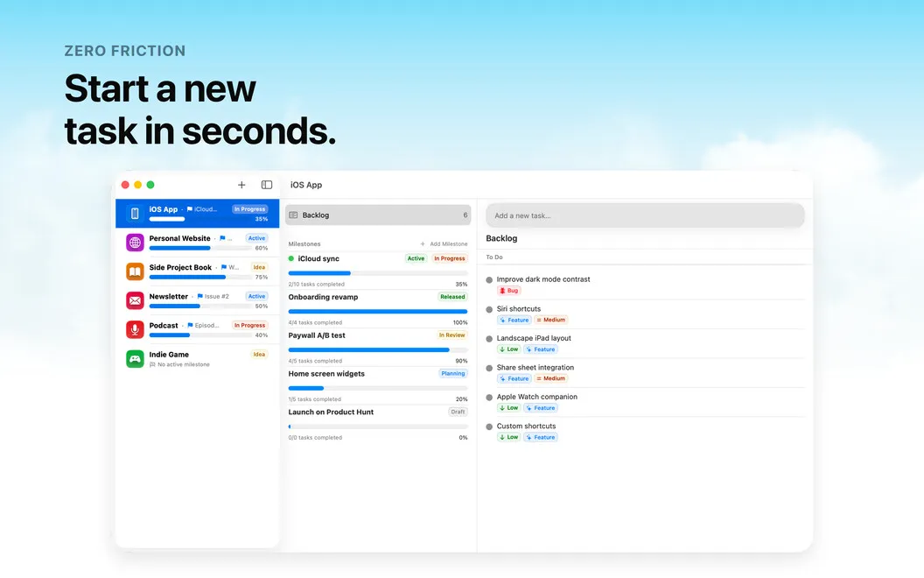Click the Add a new task field
This screenshot has width=924, height=578.
pyautogui.click(x=645, y=215)
